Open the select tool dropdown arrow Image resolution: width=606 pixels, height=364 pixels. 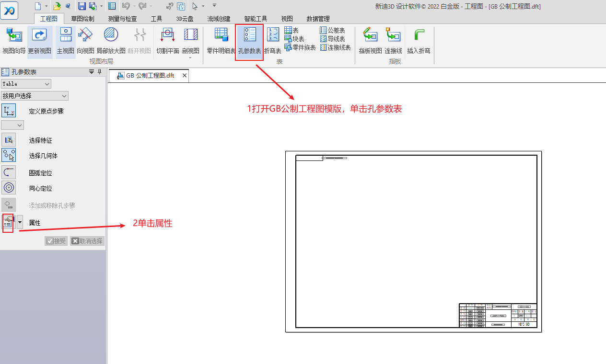click(x=203, y=6)
